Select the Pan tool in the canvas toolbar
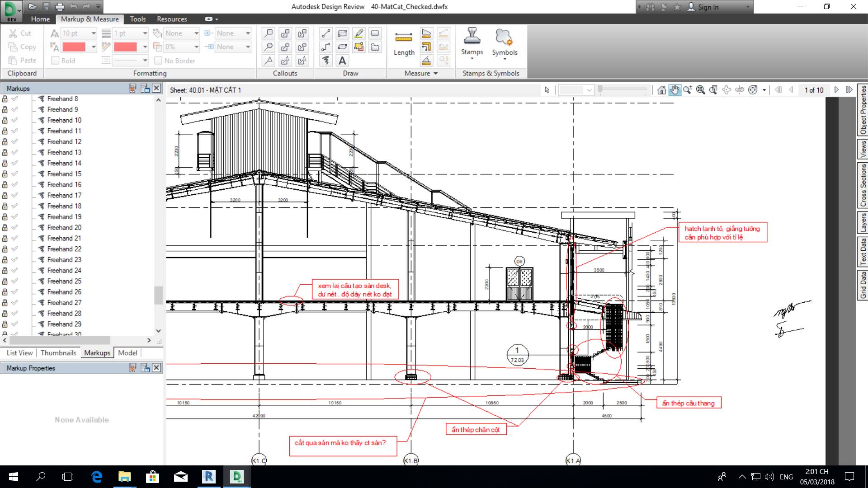This screenshot has height=488, width=868. point(675,90)
